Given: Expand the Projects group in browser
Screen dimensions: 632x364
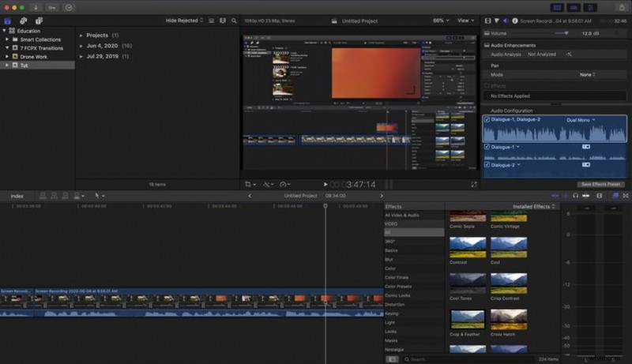Looking at the screenshot, I should click(81, 36).
